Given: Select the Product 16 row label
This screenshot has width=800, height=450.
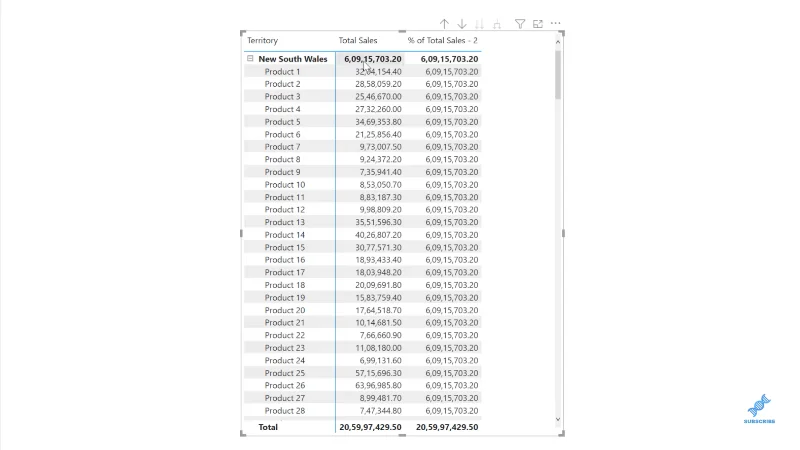Looking at the screenshot, I should 285,260.
